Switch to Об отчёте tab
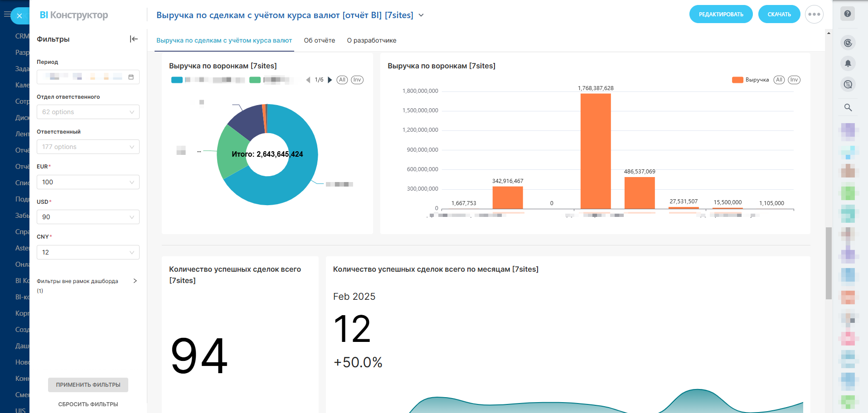 (320, 40)
